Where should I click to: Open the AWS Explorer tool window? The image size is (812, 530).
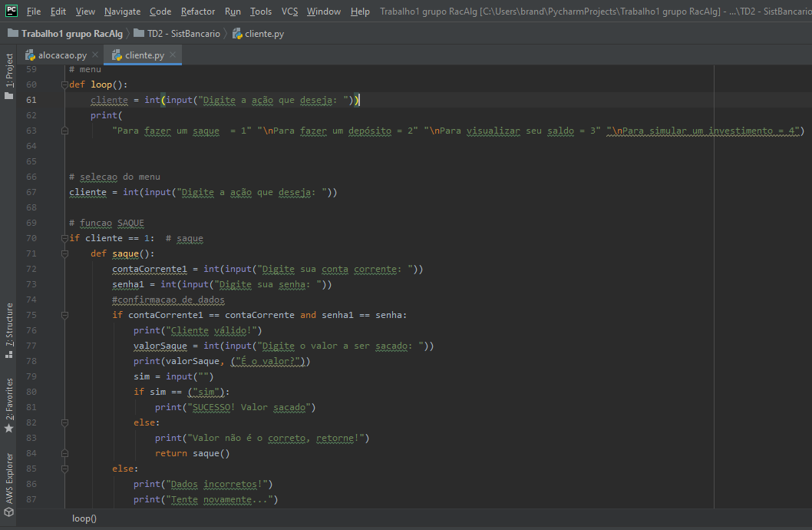pyautogui.click(x=8, y=485)
